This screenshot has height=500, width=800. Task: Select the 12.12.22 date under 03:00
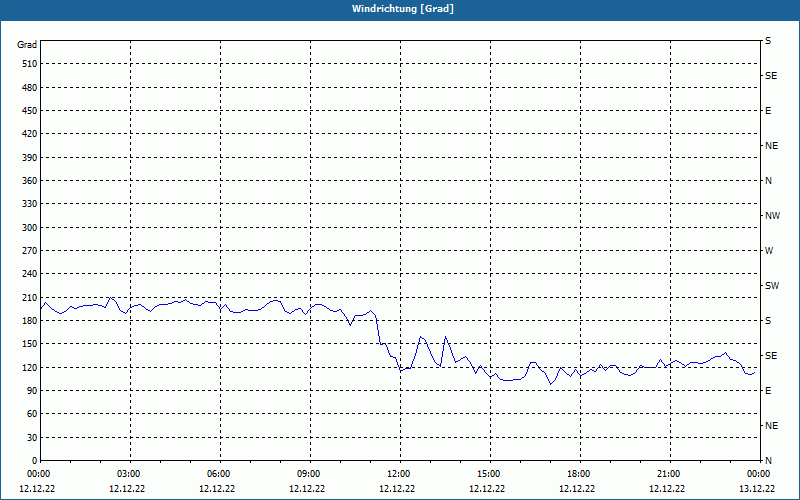[x=127, y=489]
